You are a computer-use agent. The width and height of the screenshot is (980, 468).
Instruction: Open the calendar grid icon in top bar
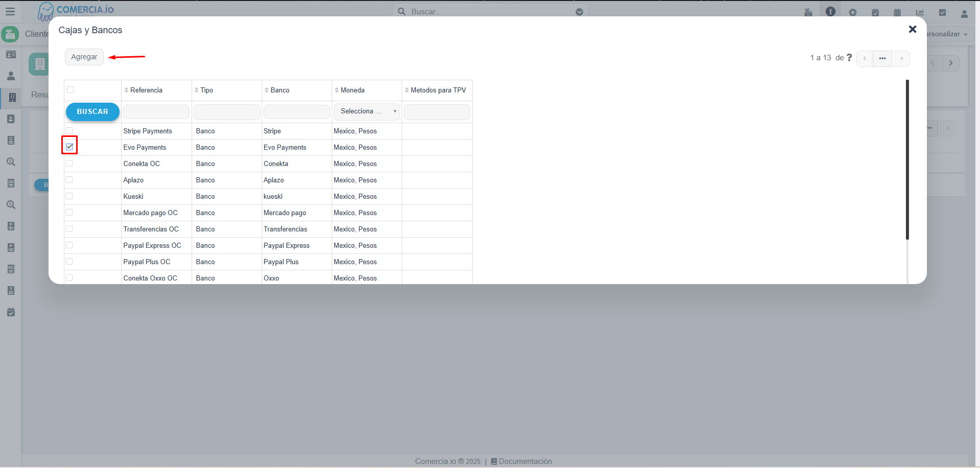coord(897,13)
